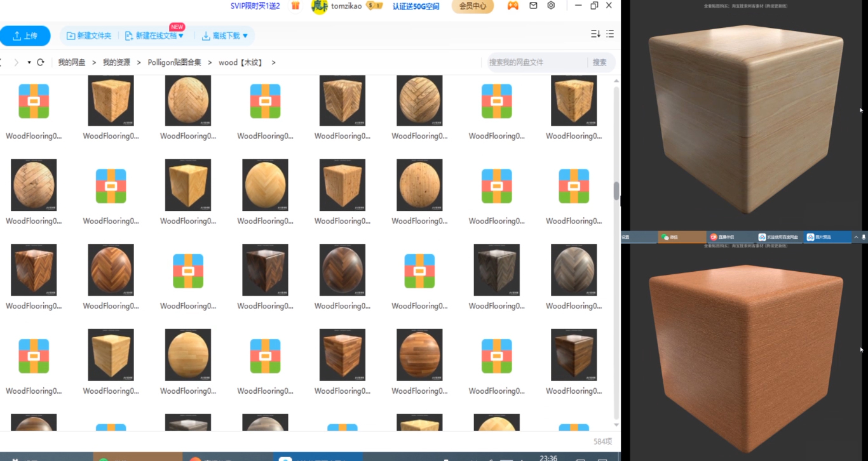Go to 我的资源 in the breadcrumb
Viewport: 868px width, 461px height.
click(x=116, y=62)
